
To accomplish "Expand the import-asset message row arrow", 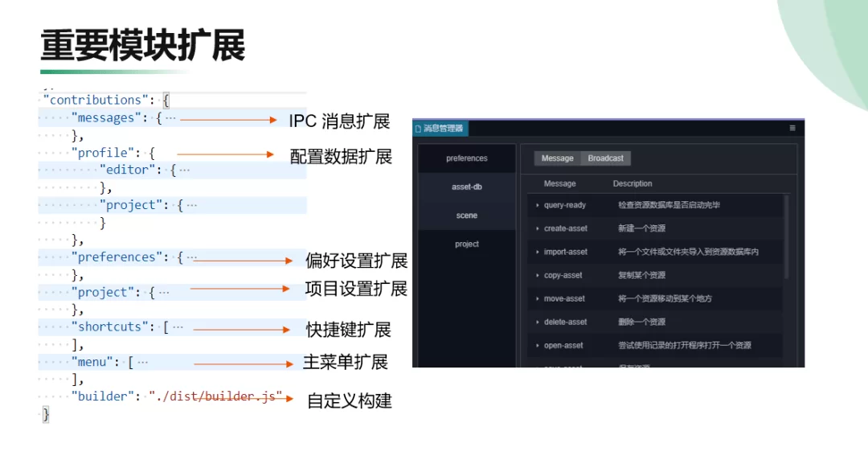I will click(537, 253).
